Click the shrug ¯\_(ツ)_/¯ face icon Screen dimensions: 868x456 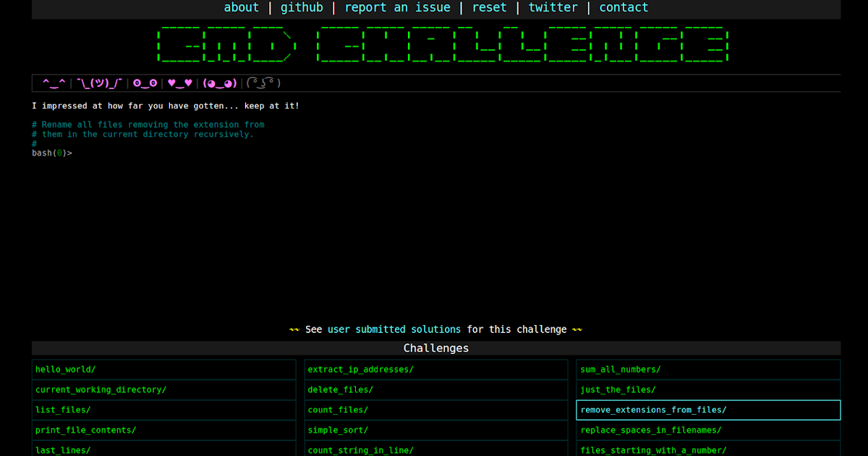click(x=98, y=83)
